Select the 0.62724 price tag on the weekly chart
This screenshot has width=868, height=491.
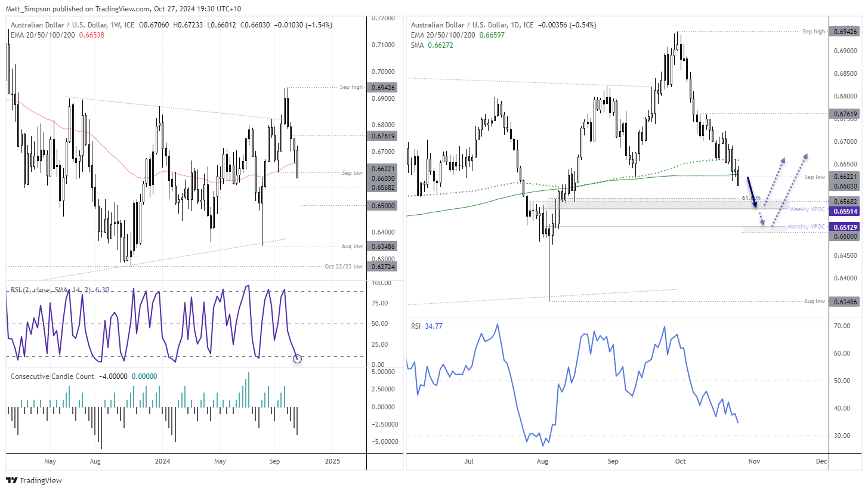(382, 266)
